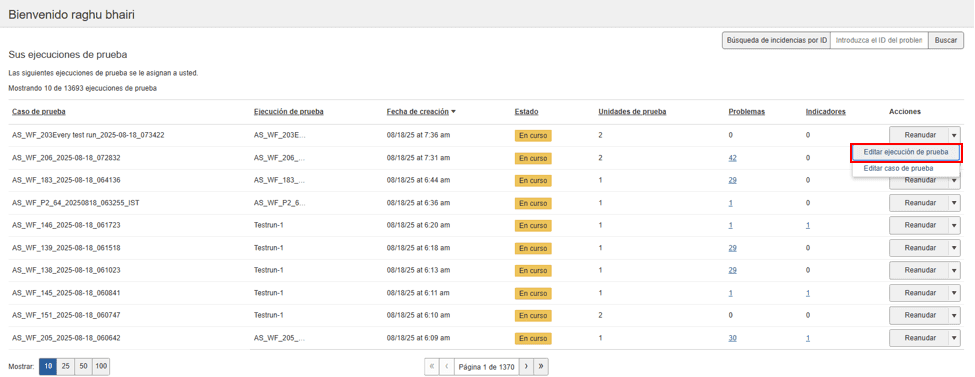Open action arrow for AS_WF_205 row

pyautogui.click(x=954, y=338)
